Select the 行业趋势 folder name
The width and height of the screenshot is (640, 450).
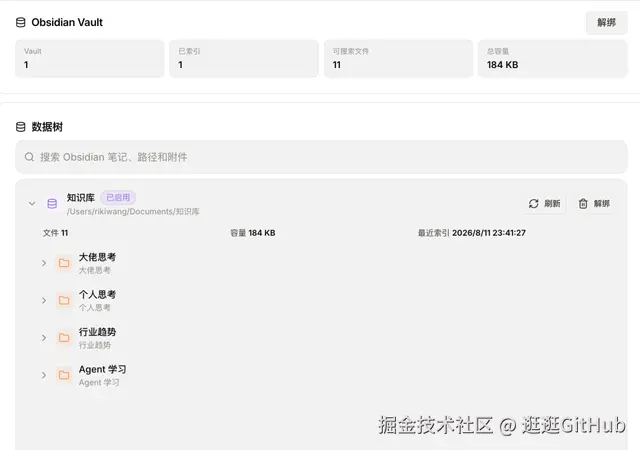tap(97, 332)
